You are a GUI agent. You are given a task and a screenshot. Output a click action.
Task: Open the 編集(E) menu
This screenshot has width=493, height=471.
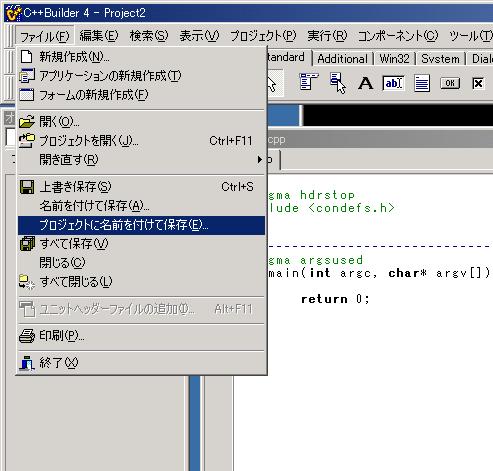point(99,36)
